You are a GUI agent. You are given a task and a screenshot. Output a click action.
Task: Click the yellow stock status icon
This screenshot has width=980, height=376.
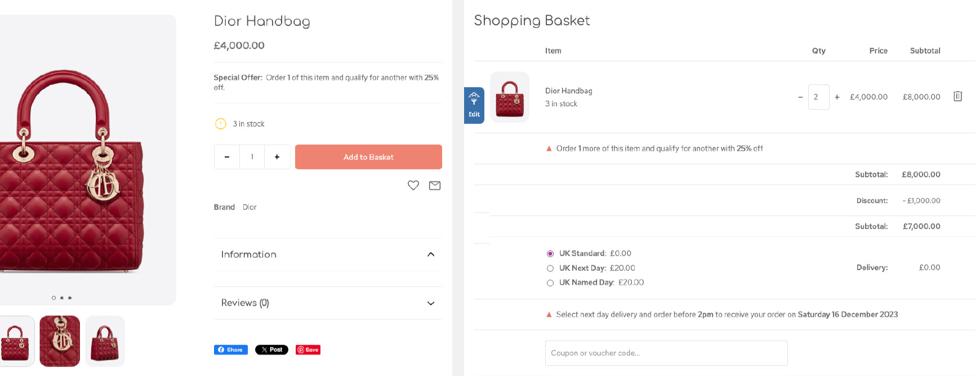tap(221, 124)
